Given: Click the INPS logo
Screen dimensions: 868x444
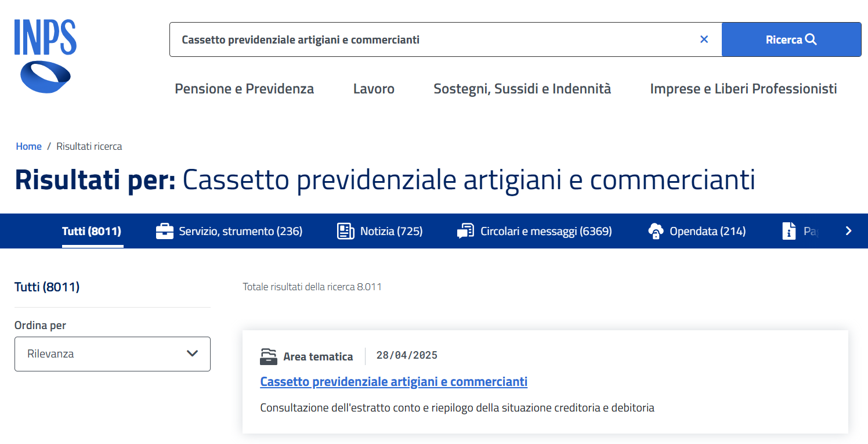Looking at the screenshot, I should tap(45, 54).
